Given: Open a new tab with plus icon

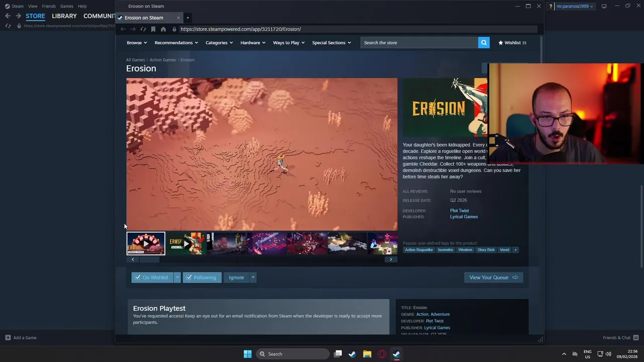Looking at the screenshot, I should (x=188, y=18).
